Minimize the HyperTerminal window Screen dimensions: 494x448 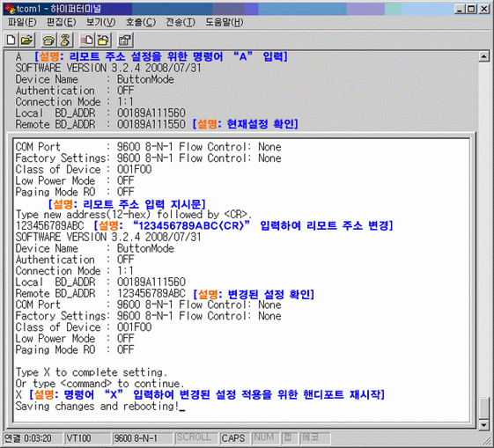tap(460, 9)
